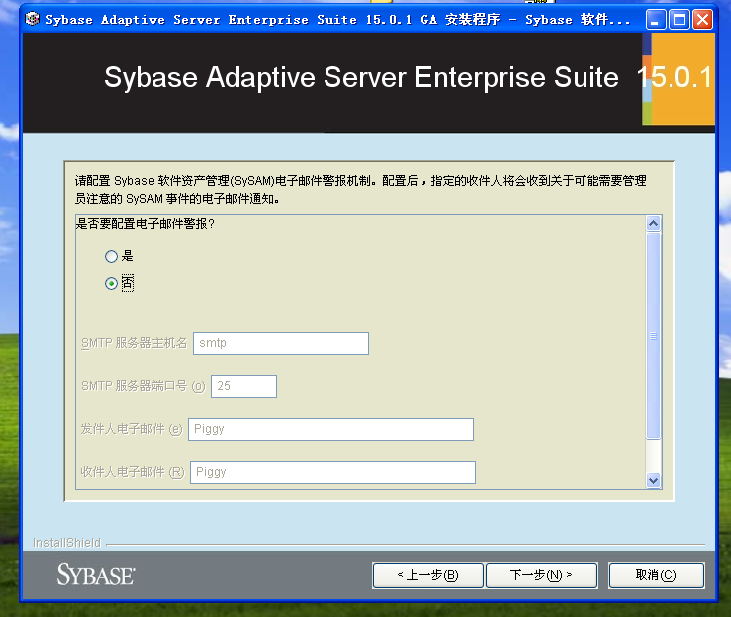731x617 pixels.
Task: Click the scrollbar down arrow in the panel
Action: coord(654,480)
